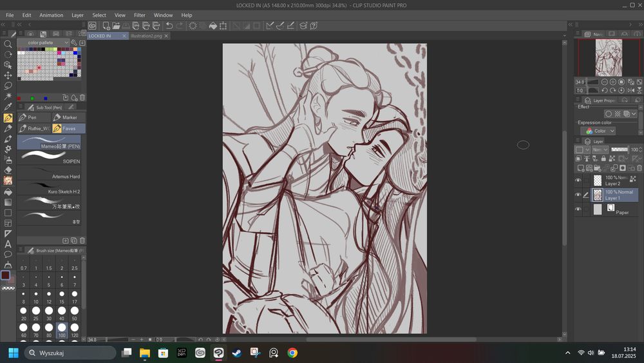Open the Layer menu
The height and width of the screenshot is (363, 644).
pos(78,15)
